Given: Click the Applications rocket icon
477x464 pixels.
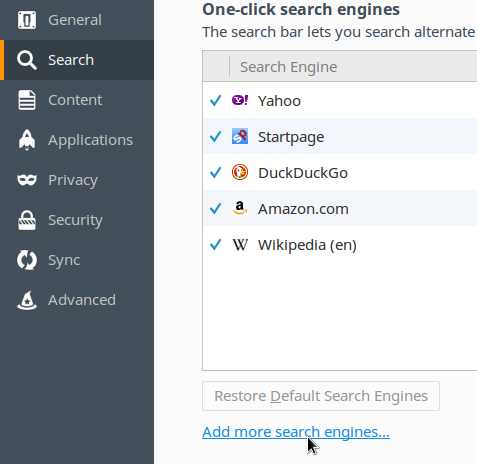Looking at the screenshot, I should coord(27,140).
